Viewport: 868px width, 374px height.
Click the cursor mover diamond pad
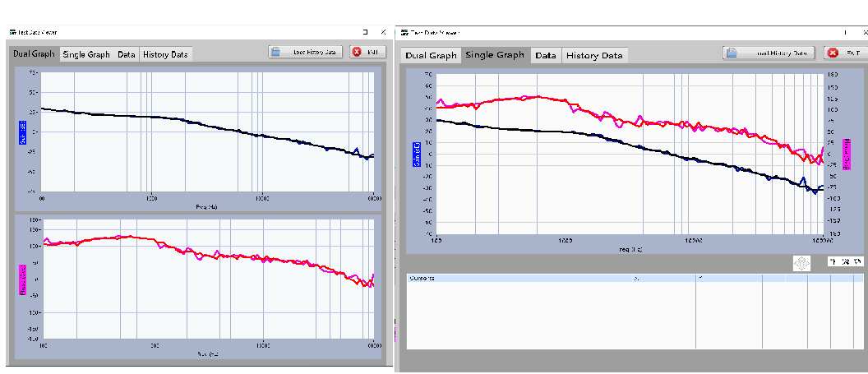coord(801,263)
